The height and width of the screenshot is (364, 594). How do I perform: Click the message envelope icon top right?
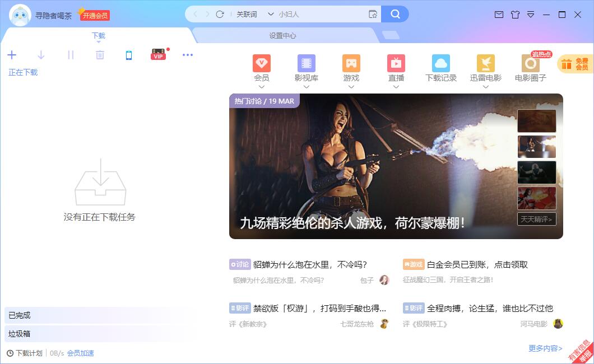(499, 15)
